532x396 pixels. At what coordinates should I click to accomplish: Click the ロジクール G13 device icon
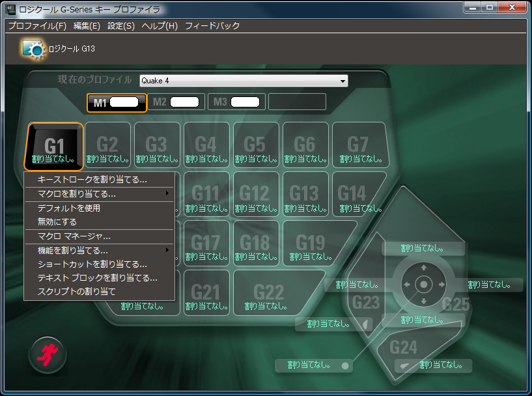[x=33, y=49]
